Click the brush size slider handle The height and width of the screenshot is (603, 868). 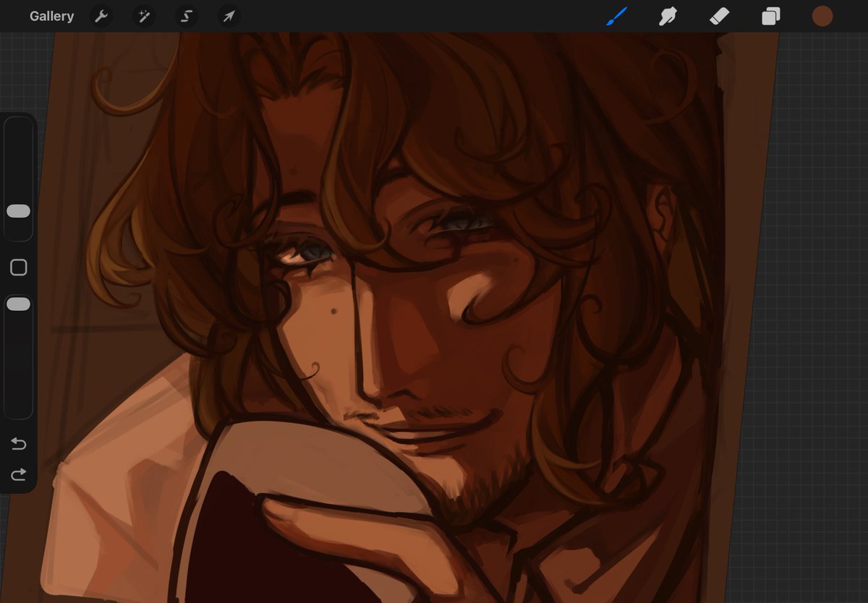pos(18,211)
